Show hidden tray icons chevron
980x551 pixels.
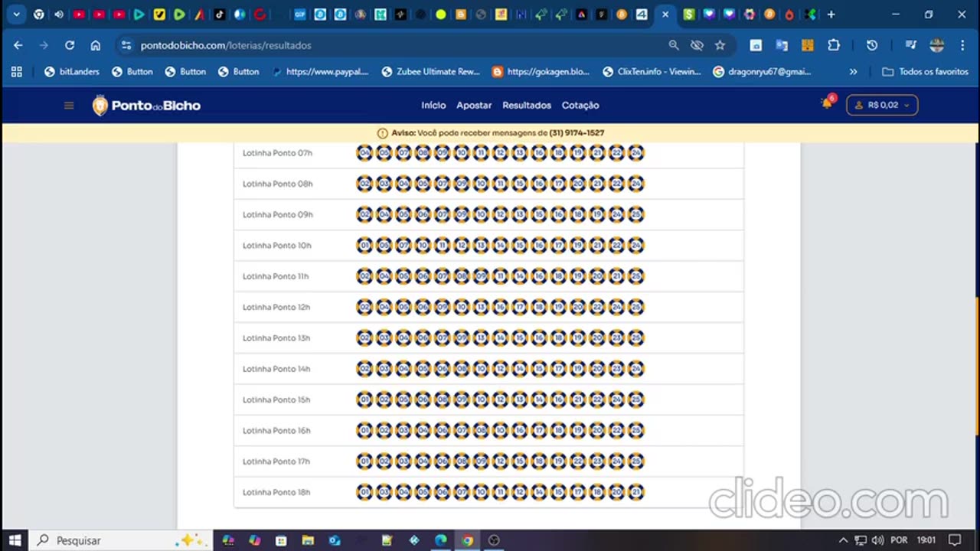click(844, 540)
